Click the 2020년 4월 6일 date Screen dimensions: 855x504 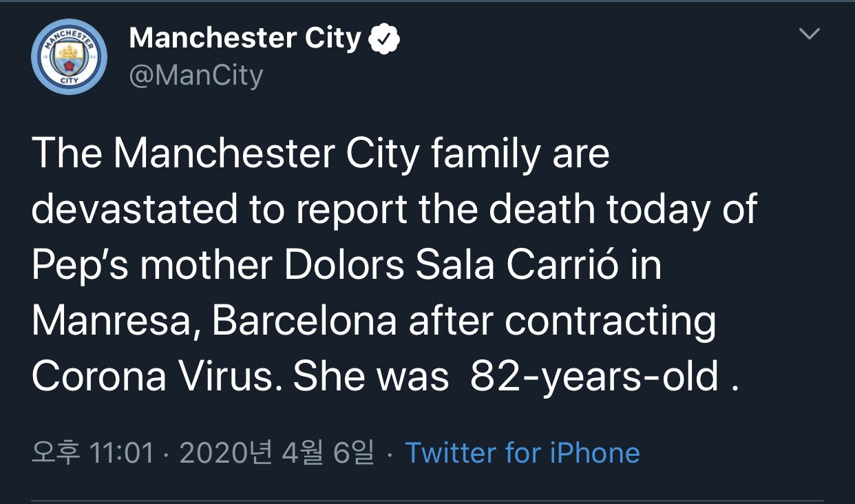277,452
